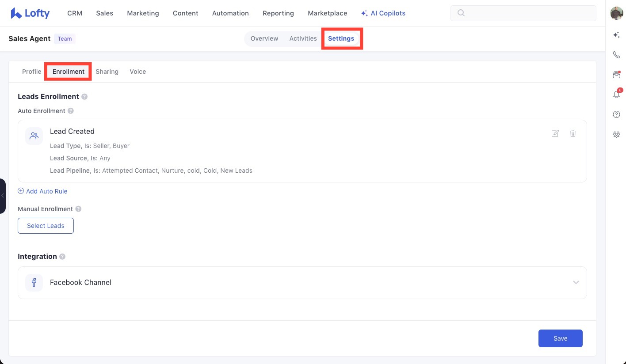Click the Save button
626x364 pixels.
point(561,338)
